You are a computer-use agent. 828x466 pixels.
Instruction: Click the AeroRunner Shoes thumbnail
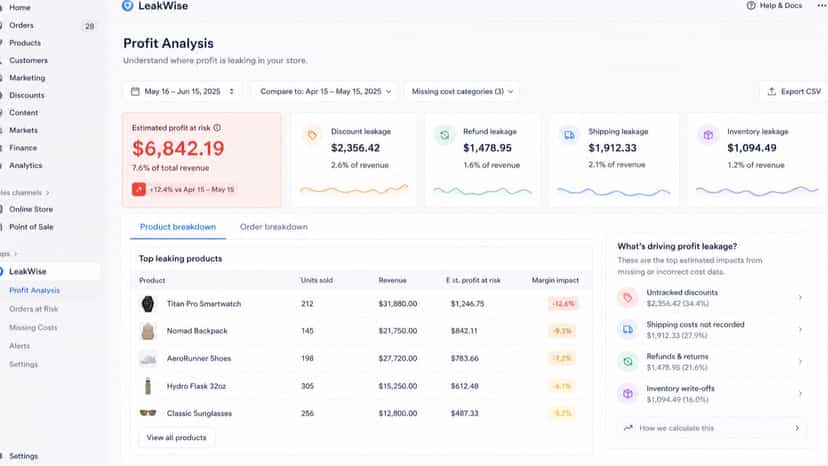(148, 359)
